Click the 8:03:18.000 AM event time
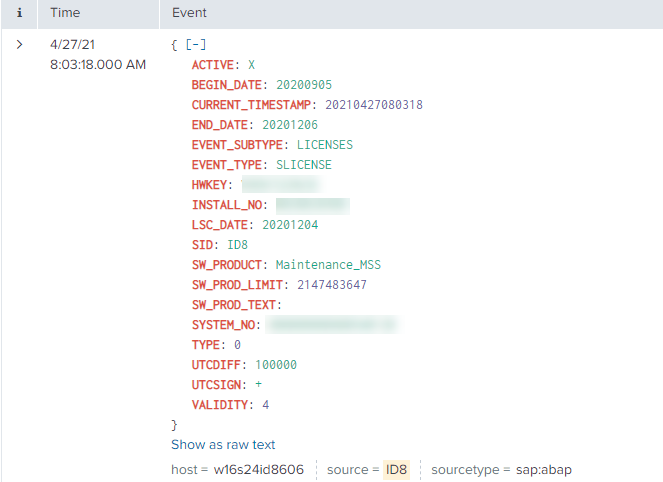The width and height of the screenshot is (663, 482). point(98,65)
